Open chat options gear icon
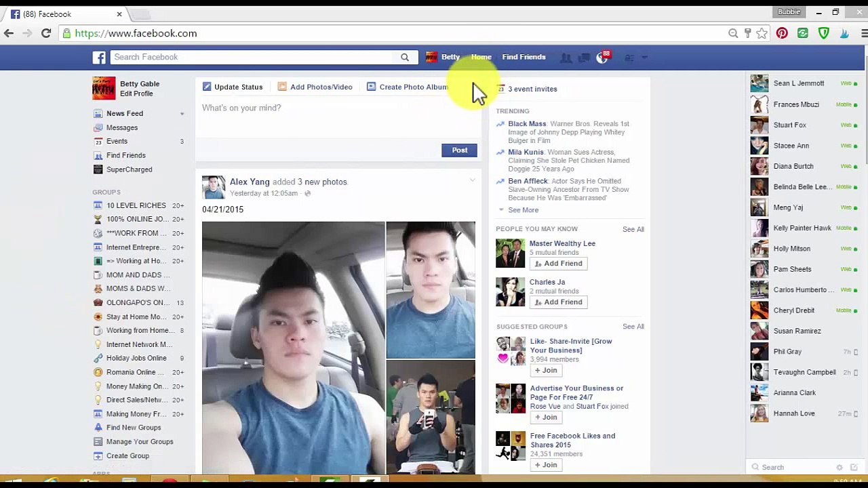Screen dimensions: 868x488 pyautogui.click(x=839, y=468)
